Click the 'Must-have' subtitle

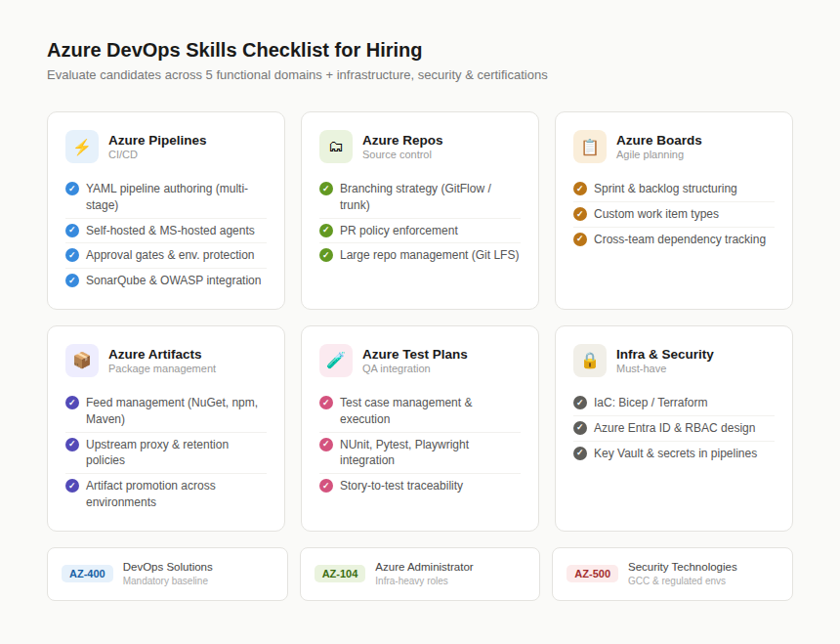(642, 368)
